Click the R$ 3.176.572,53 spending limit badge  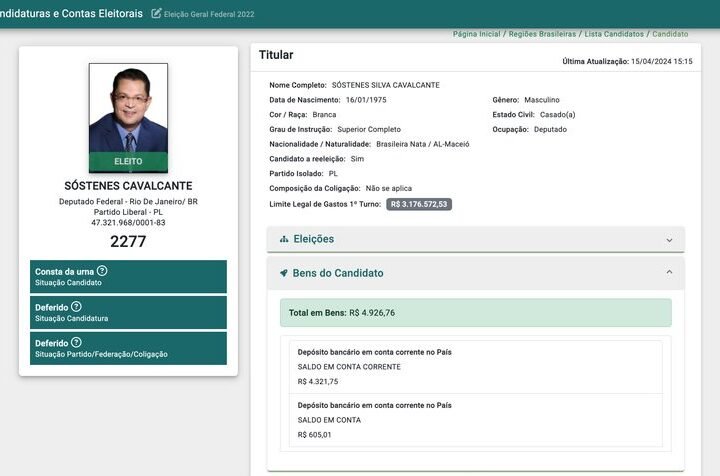click(419, 204)
